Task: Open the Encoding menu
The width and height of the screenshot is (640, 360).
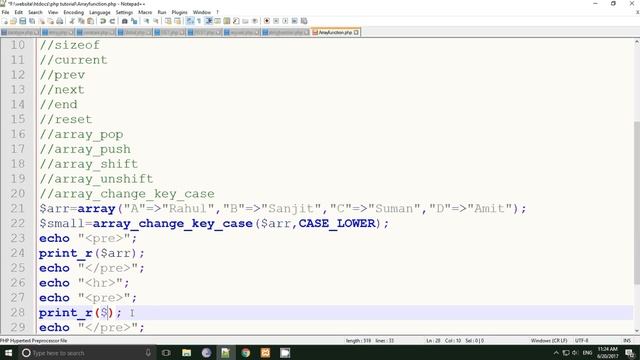Action: point(73,12)
